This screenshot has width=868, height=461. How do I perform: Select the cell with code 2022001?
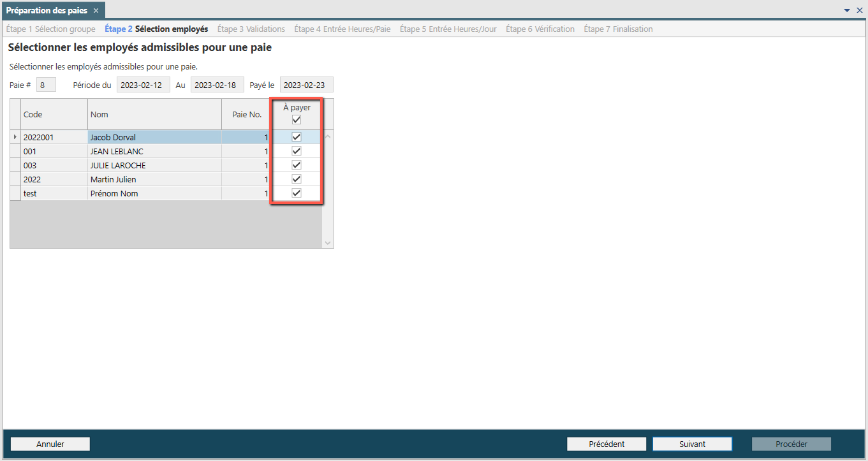54,137
